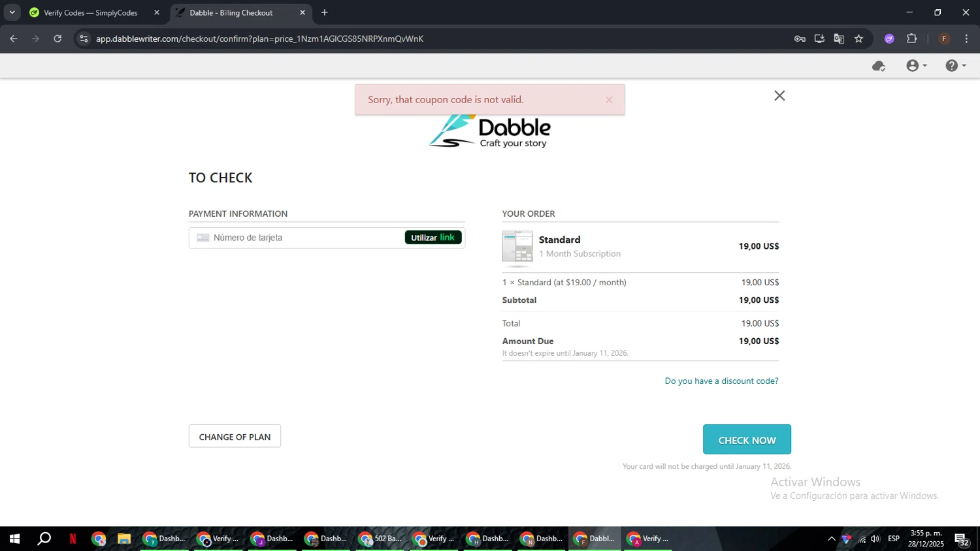This screenshot has width=980, height=551.
Task: Switch to the 502 Ba... taskbar window
Action: (x=380, y=539)
